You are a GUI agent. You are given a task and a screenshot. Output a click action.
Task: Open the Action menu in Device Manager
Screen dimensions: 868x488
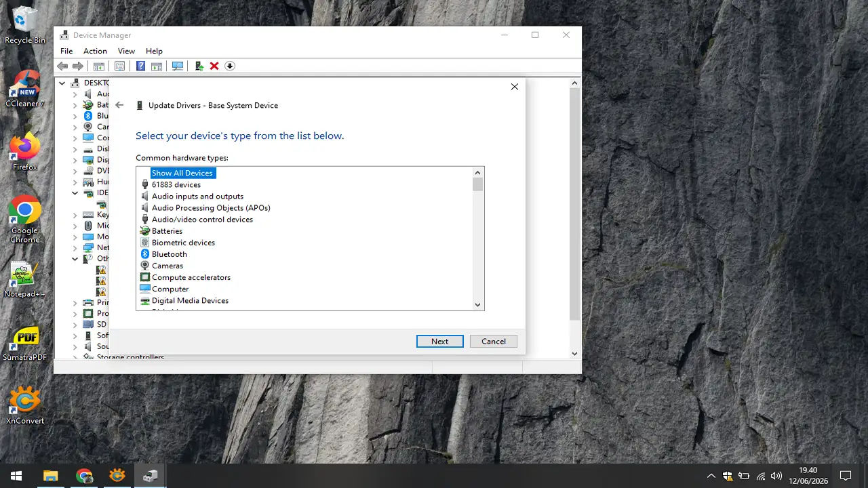[x=95, y=51]
